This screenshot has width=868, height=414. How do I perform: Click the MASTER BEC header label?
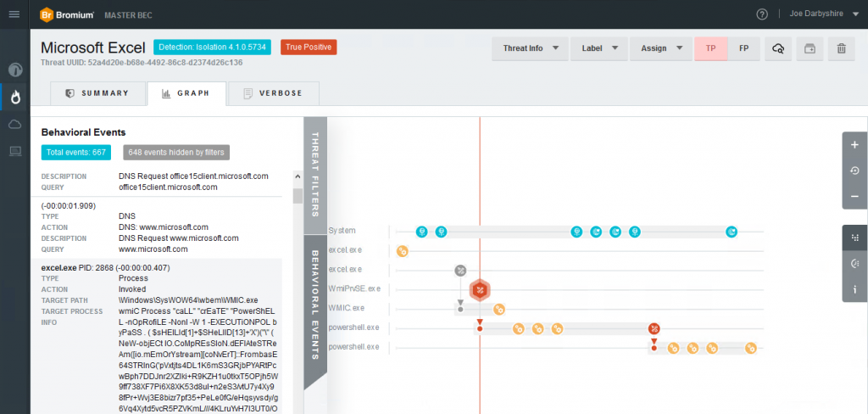pyautogui.click(x=129, y=14)
